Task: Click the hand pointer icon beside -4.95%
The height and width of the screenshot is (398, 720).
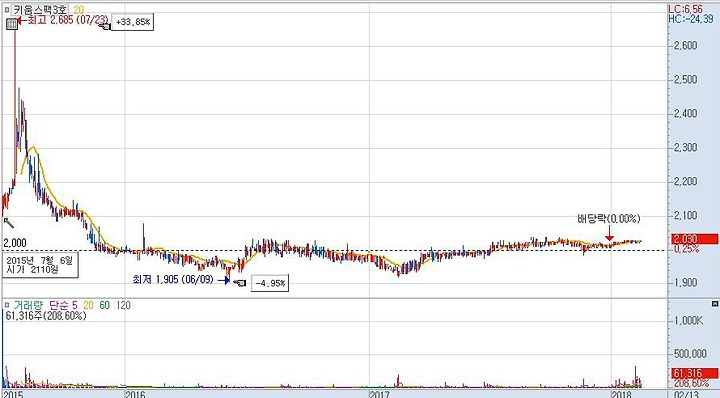Action: 239,283
